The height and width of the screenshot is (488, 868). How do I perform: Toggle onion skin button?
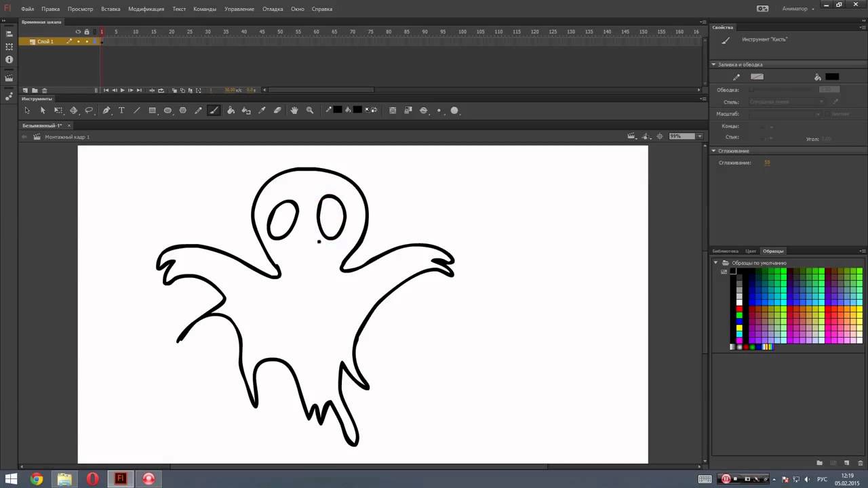[x=174, y=90]
